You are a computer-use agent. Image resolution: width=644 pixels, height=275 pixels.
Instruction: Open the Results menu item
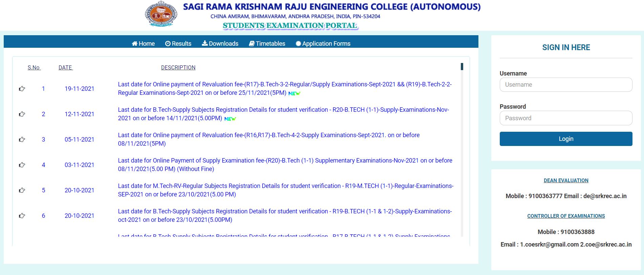point(178,43)
